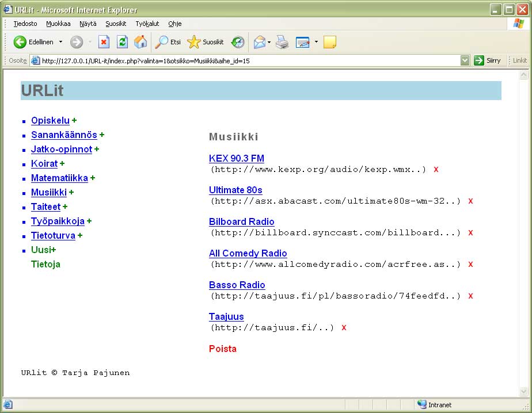Open the Suosikit menu

[116, 24]
